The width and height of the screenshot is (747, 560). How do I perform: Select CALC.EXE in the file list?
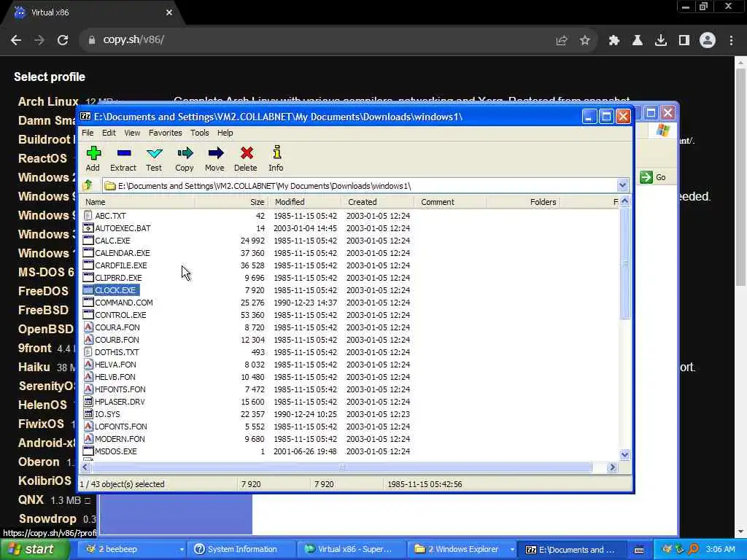(x=112, y=241)
